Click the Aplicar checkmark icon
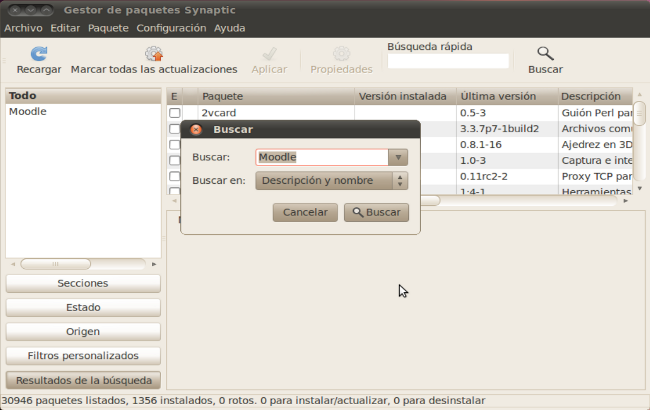The image size is (650, 410). pos(268,53)
